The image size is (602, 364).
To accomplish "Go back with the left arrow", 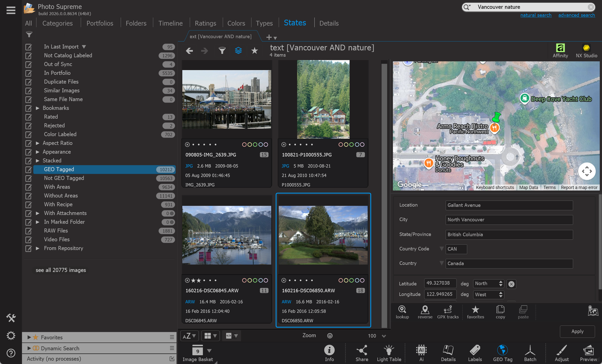I will click(x=189, y=51).
